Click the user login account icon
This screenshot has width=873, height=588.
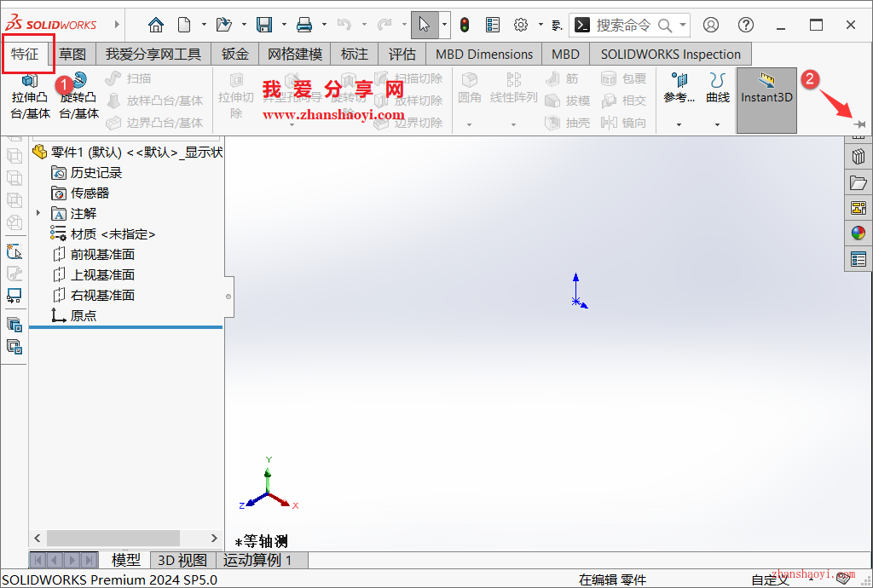pyautogui.click(x=711, y=25)
